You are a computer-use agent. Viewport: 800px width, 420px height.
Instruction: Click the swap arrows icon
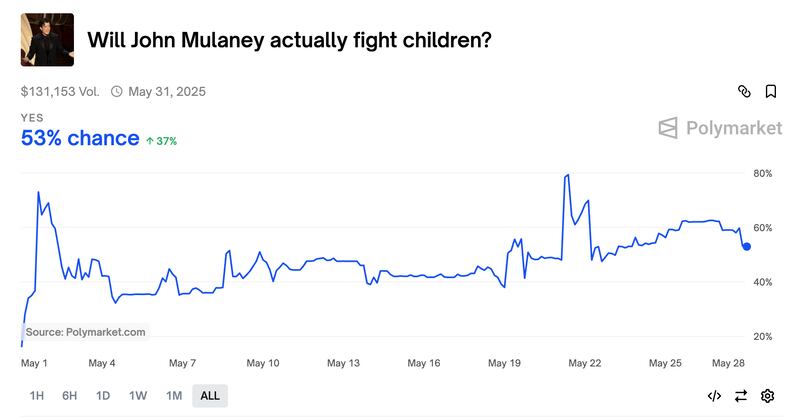(741, 396)
